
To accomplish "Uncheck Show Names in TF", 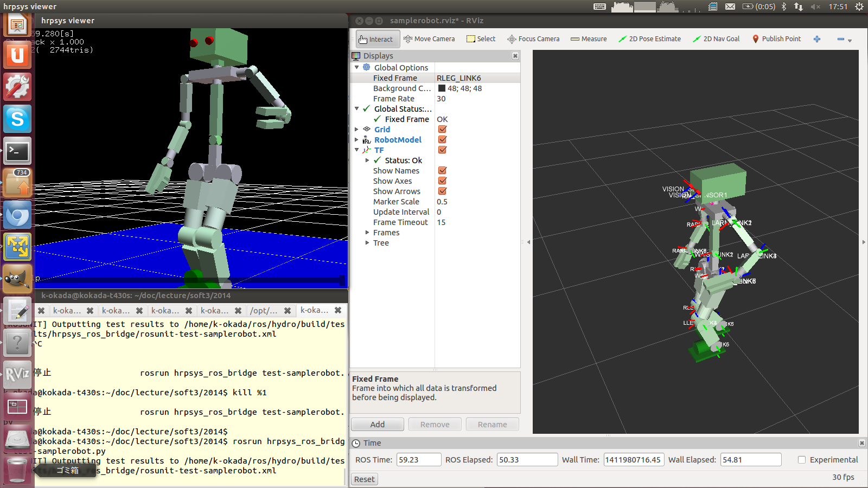I will click(x=442, y=171).
